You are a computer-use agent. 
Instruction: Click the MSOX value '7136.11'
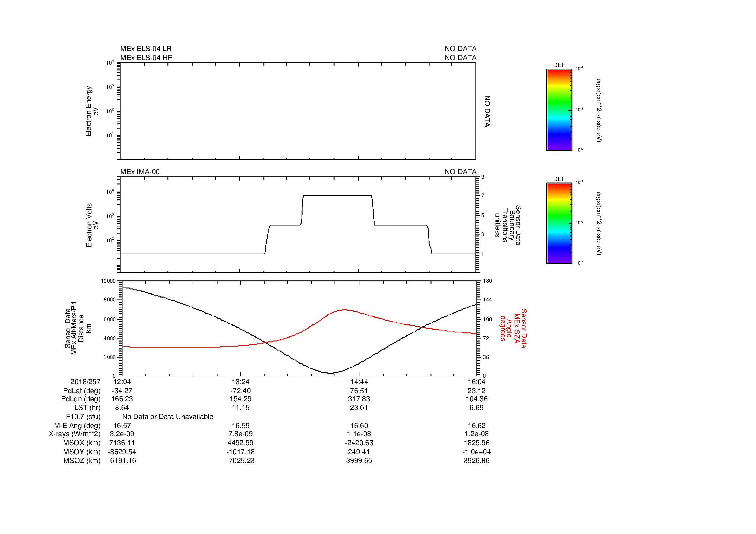click(x=122, y=443)
